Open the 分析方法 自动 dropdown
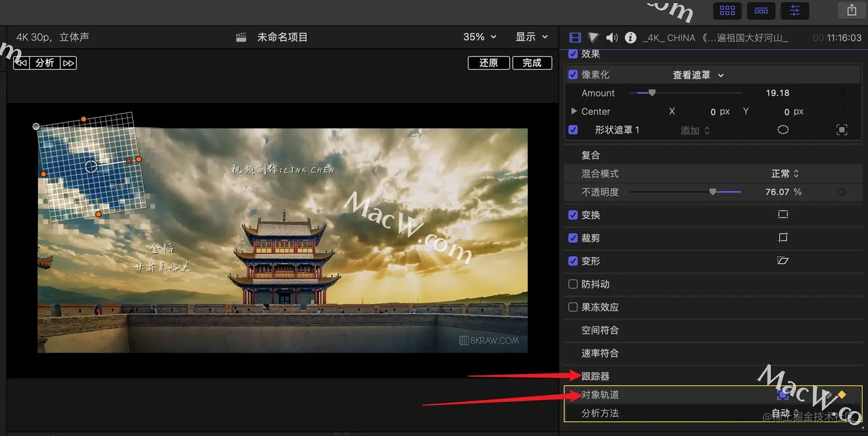Image resolution: width=868 pixels, height=436 pixels. (x=785, y=413)
